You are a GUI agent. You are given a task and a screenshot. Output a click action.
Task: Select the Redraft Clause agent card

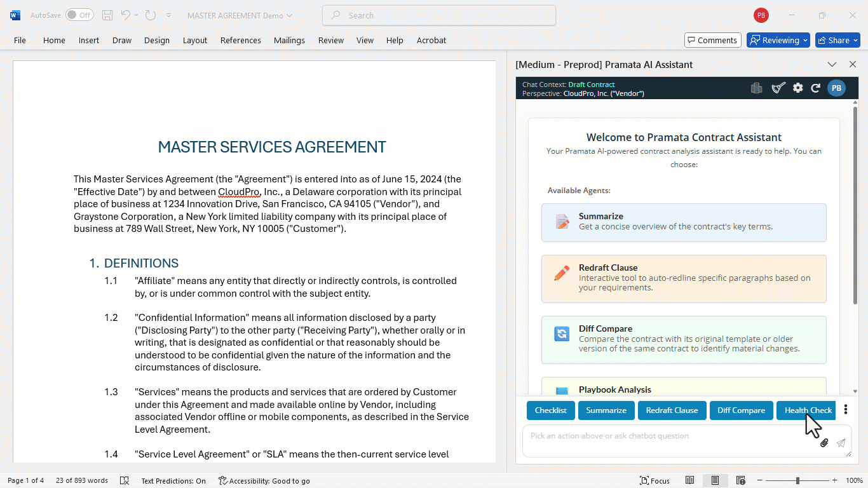pyautogui.click(x=684, y=279)
